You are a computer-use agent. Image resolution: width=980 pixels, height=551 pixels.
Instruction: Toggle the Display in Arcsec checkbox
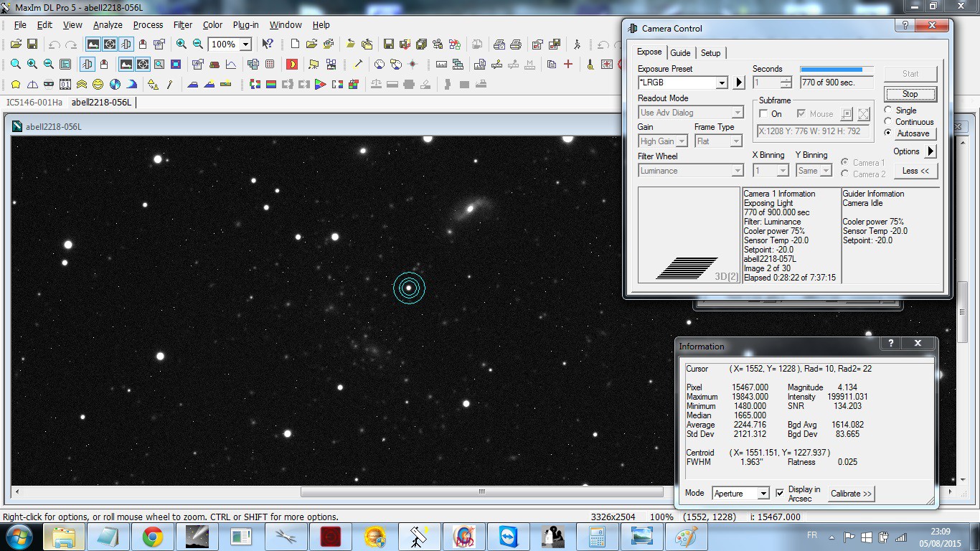pyautogui.click(x=780, y=494)
